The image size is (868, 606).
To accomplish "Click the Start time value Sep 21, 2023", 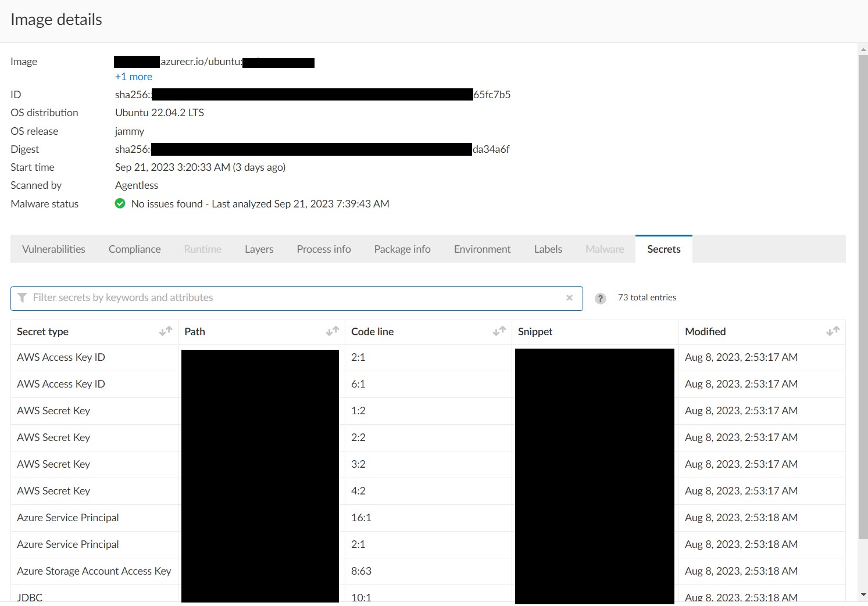I will [x=200, y=167].
